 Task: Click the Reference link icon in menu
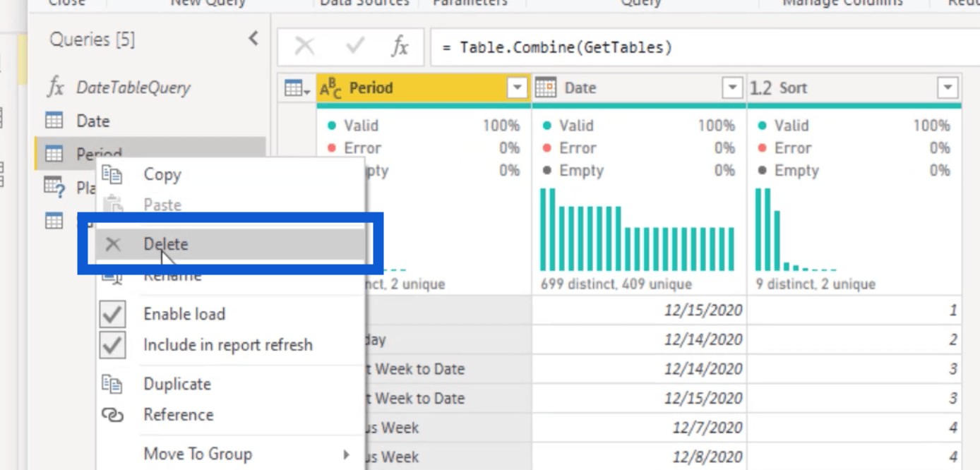(x=112, y=415)
